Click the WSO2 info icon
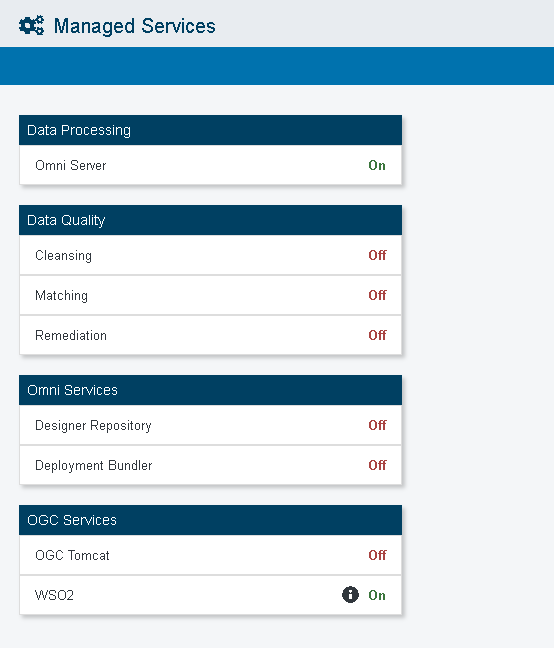 pos(350,595)
